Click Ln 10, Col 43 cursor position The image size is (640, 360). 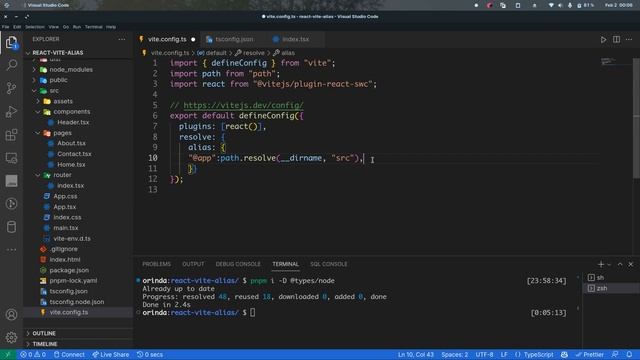click(416, 354)
